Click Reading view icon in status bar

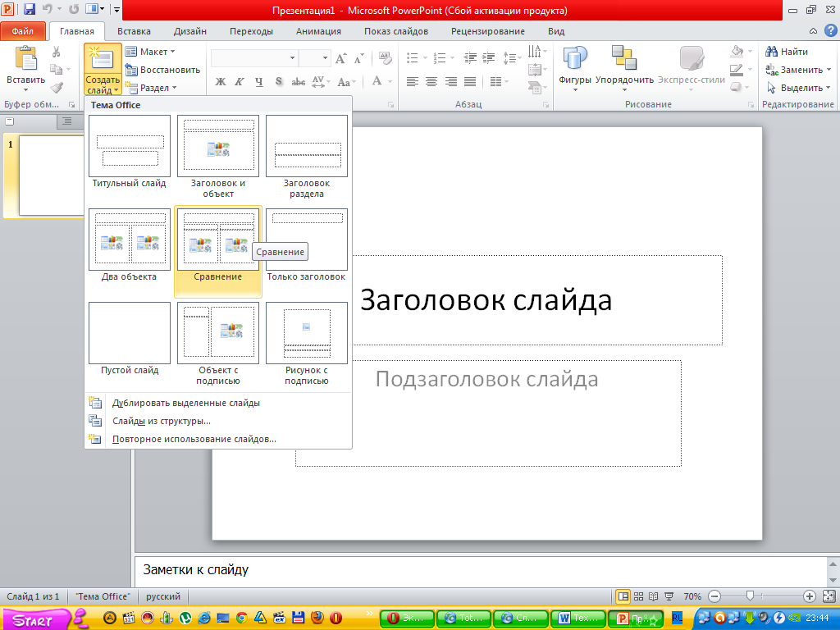(654, 596)
